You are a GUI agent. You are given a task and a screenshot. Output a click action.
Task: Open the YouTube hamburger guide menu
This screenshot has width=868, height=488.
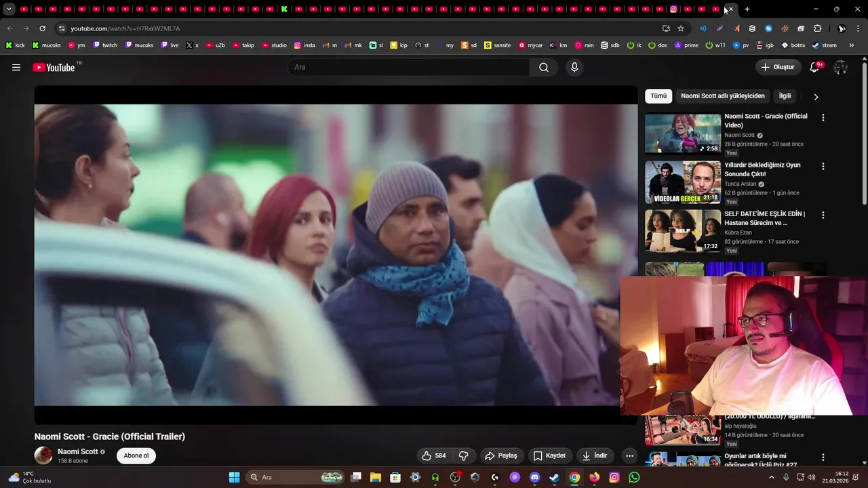coord(16,67)
